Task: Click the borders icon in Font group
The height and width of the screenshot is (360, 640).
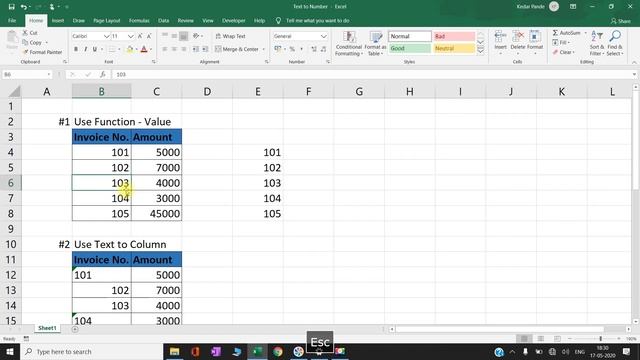Action: [112, 49]
